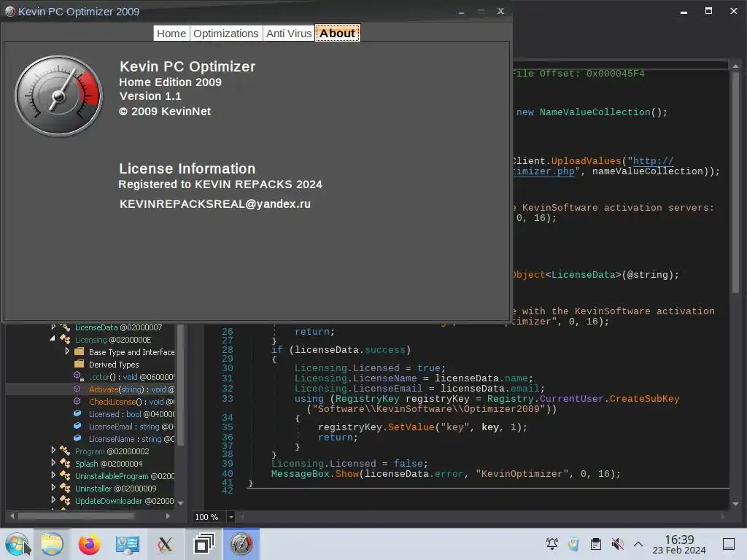This screenshot has width=747, height=560.
Task: Click tree vertical scrollbar down arrow
Action: [181, 503]
